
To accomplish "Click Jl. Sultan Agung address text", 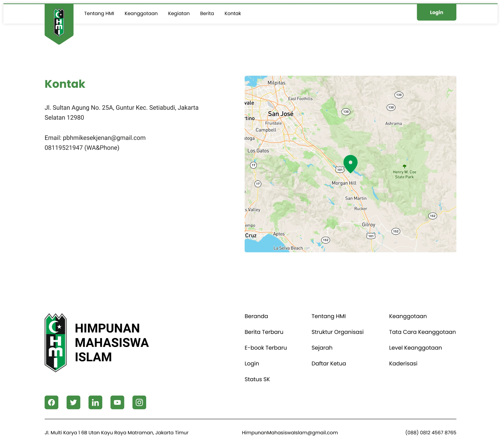I will point(121,112).
